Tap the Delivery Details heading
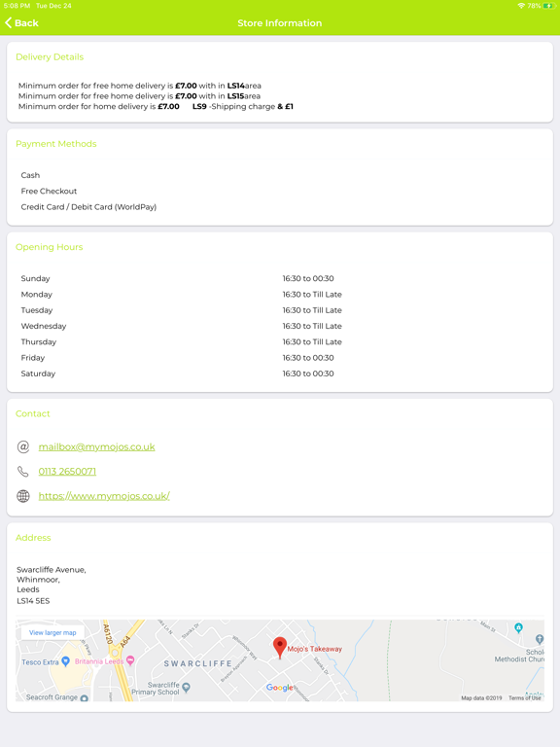This screenshot has width=560, height=747. pyautogui.click(x=50, y=56)
